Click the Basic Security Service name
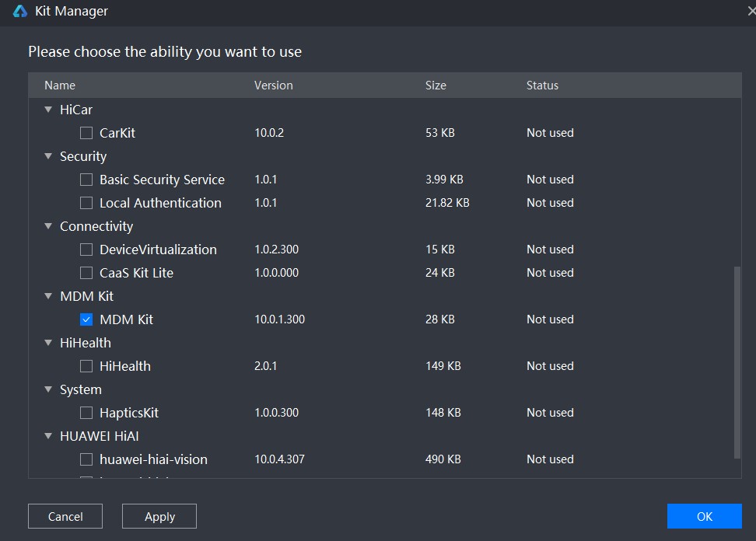Screen dimensions: 756x541 pyautogui.click(x=162, y=180)
